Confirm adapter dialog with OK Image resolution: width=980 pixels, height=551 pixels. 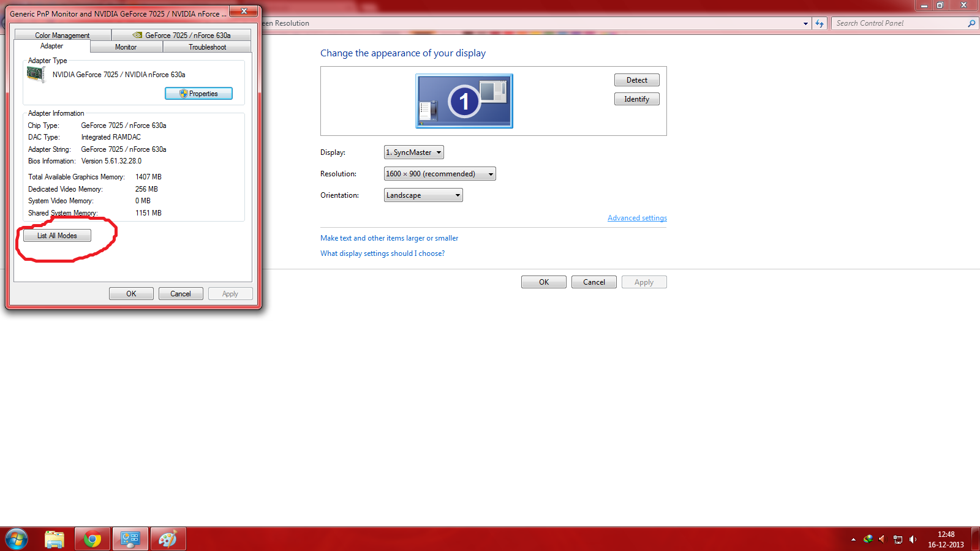point(131,294)
